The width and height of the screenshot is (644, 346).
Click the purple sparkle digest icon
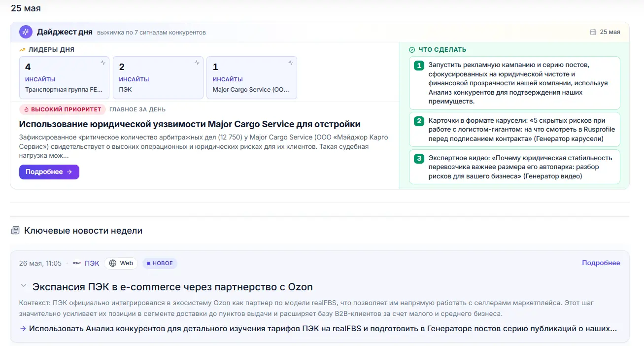tap(26, 32)
